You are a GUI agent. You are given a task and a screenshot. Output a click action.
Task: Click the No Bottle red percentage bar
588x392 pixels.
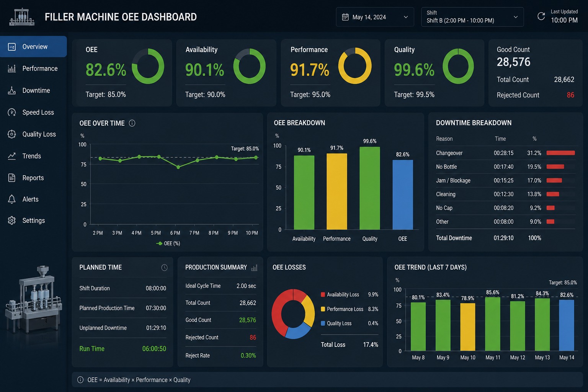tap(555, 167)
